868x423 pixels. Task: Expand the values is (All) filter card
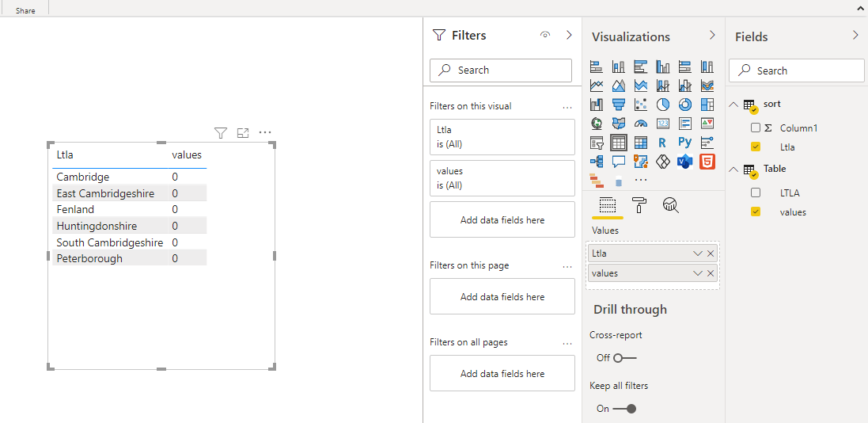[x=502, y=178]
